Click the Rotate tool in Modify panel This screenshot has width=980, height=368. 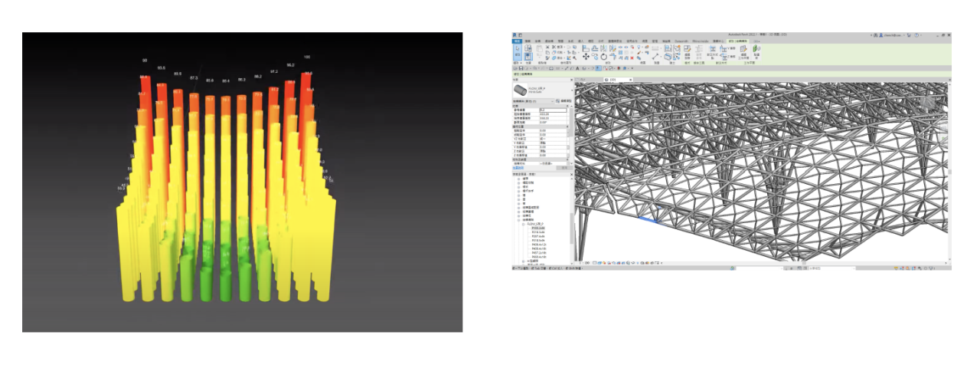[603, 56]
